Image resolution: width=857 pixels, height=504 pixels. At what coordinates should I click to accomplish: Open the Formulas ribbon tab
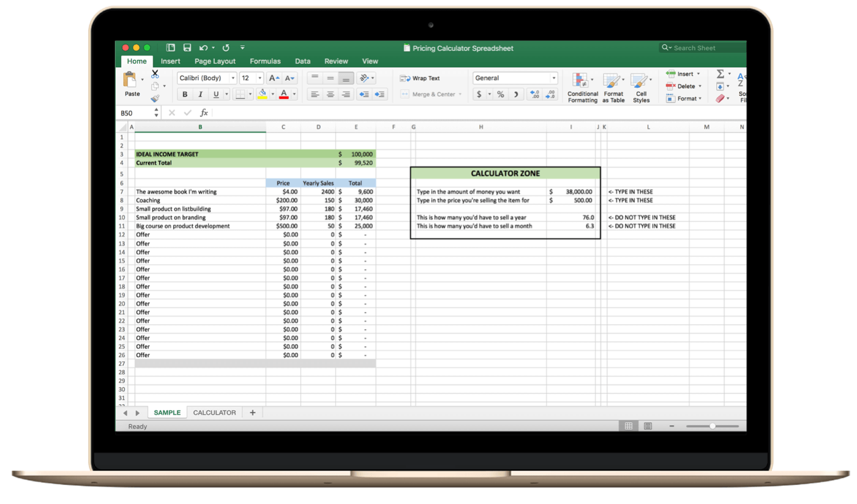click(265, 61)
